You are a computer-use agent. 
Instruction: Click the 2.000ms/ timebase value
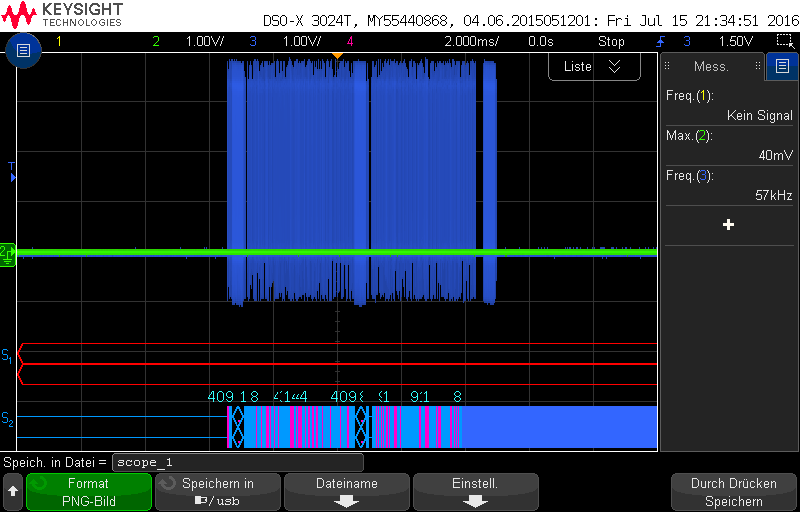click(x=471, y=41)
